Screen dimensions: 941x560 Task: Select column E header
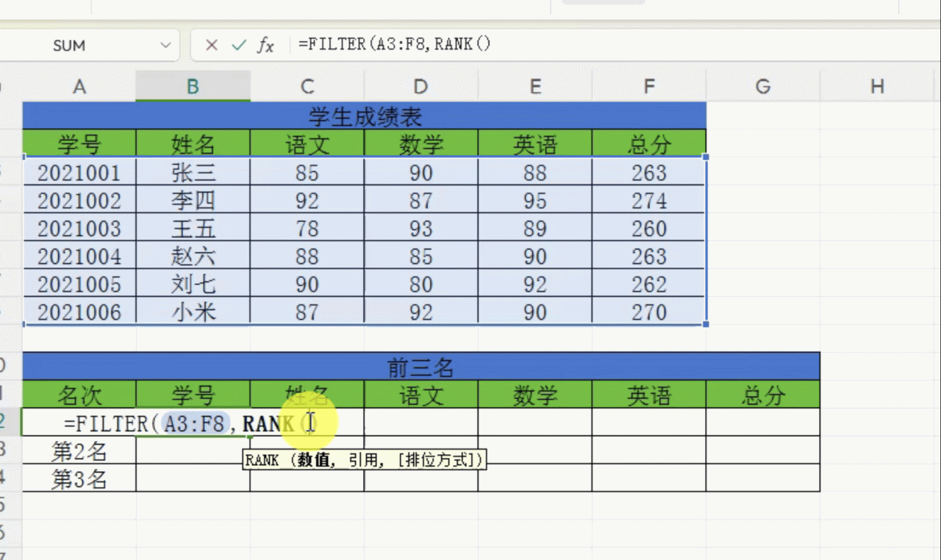tap(535, 87)
